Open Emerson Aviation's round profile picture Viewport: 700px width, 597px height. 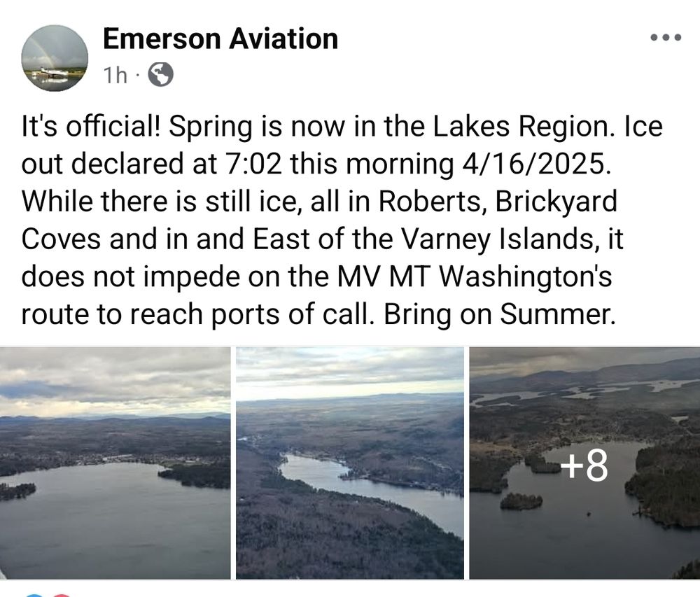click(x=55, y=58)
